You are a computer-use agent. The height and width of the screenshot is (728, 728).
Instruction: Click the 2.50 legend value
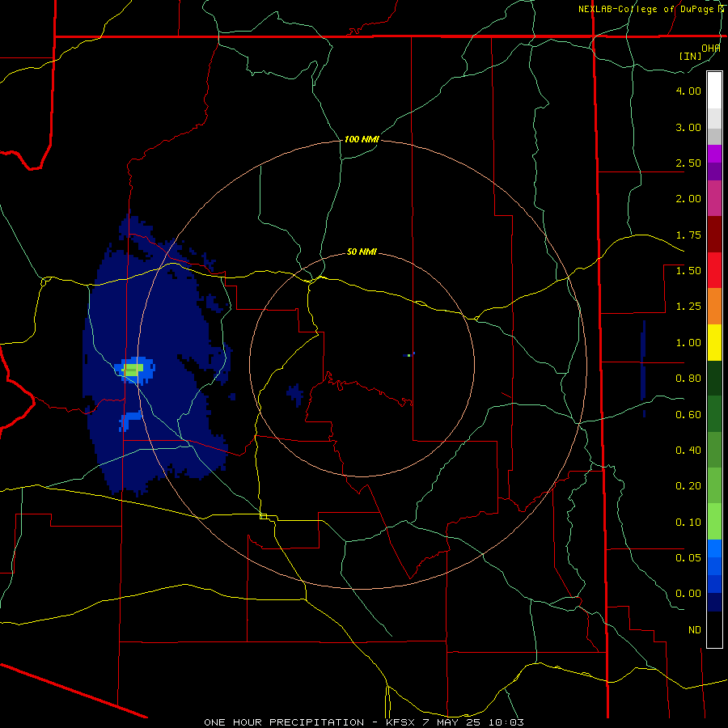click(688, 163)
